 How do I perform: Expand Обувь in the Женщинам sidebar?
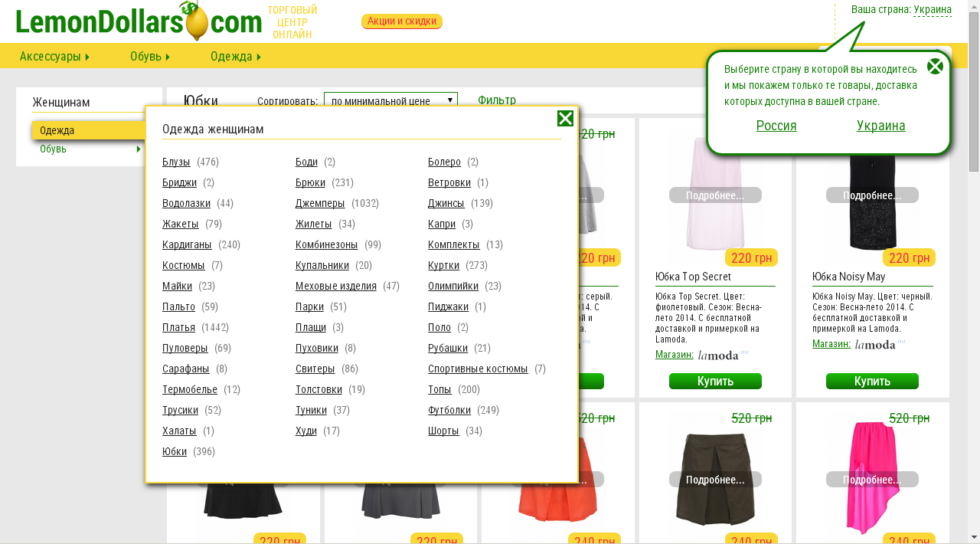pos(89,149)
